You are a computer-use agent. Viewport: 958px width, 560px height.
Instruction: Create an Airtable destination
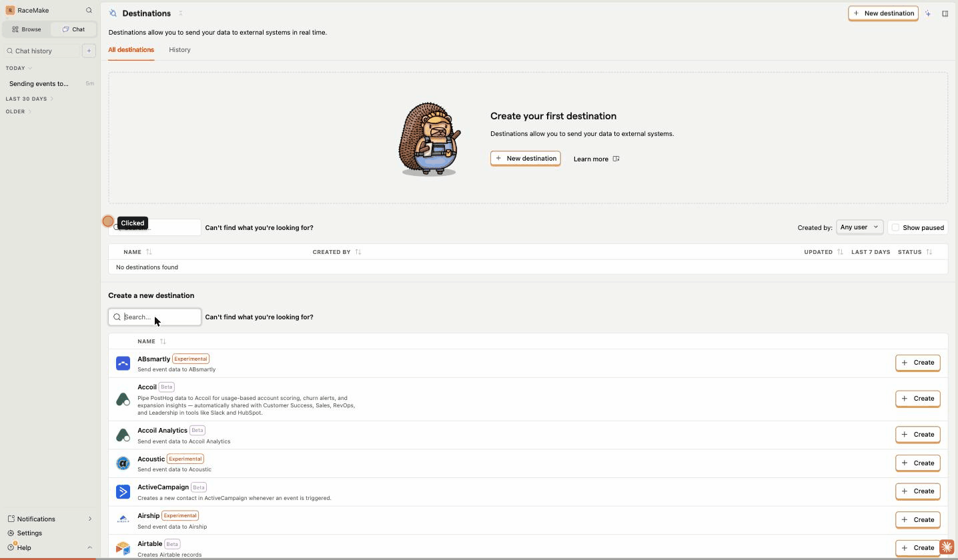[917, 548]
